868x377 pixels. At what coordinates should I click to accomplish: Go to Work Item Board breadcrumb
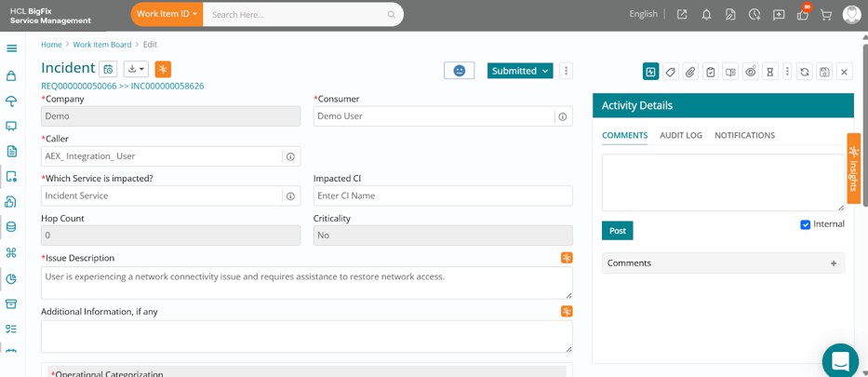tap(102, 45)
